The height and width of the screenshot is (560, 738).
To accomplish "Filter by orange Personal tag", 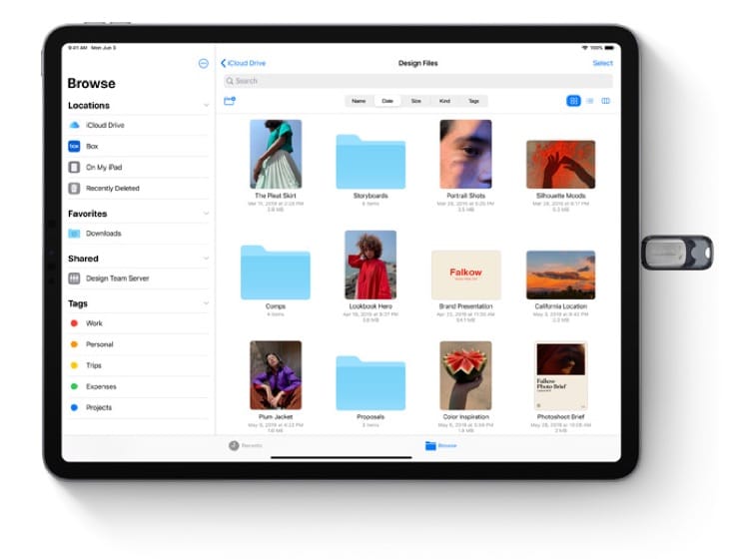I will click(x=138, y=344).
